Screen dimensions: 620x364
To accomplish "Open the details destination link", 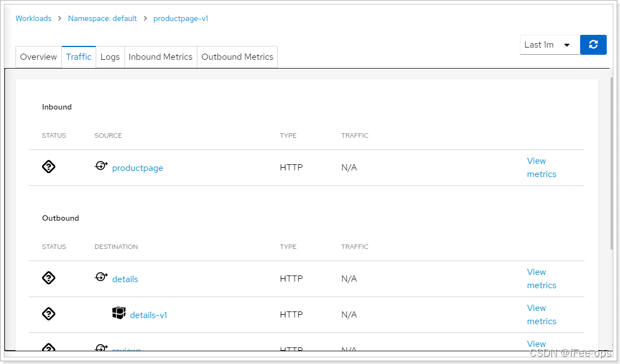I will [x=125, y=279].
